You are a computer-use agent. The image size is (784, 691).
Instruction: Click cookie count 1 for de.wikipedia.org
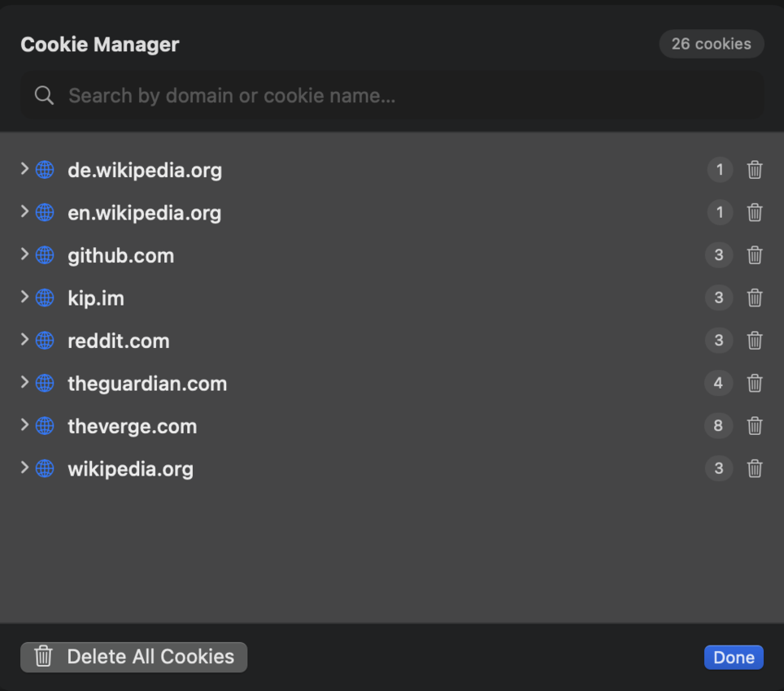point(720,170)
